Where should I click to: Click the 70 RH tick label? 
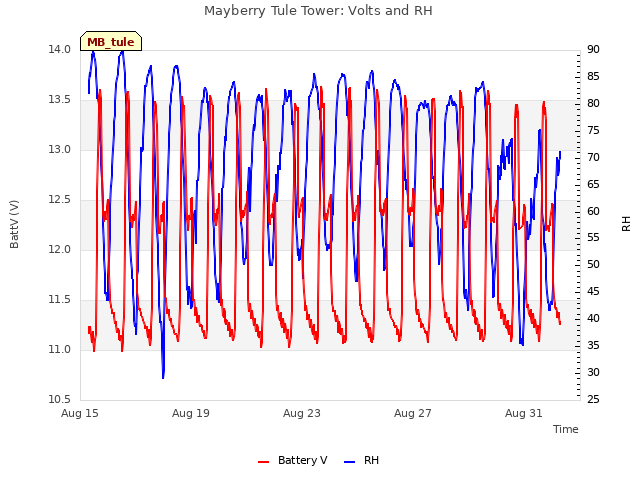click(593, 158)
